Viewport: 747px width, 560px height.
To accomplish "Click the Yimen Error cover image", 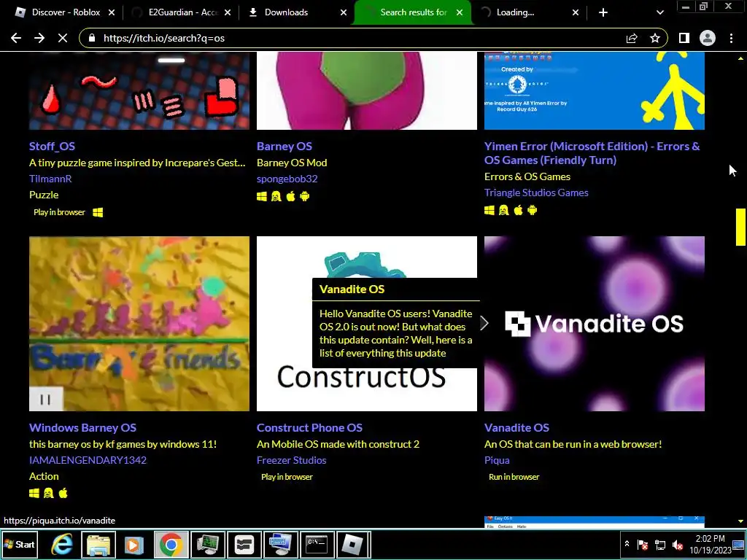I will pyautogui.click(x=595, y=90).
